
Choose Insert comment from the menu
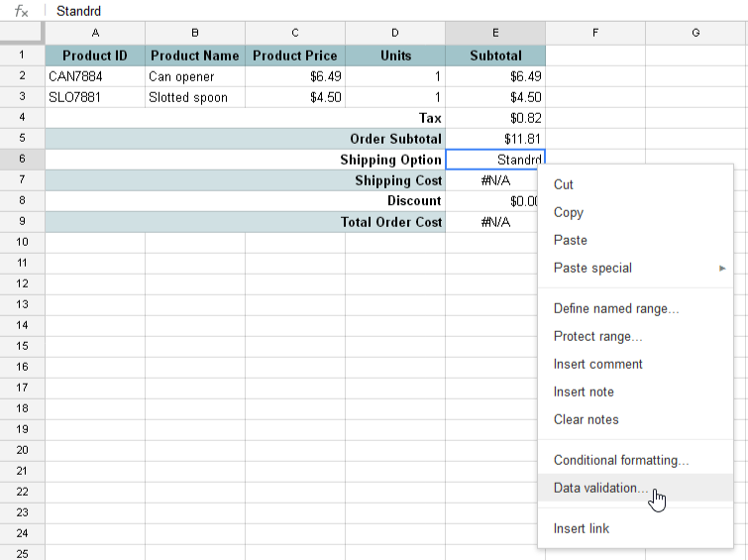[598, 364]
